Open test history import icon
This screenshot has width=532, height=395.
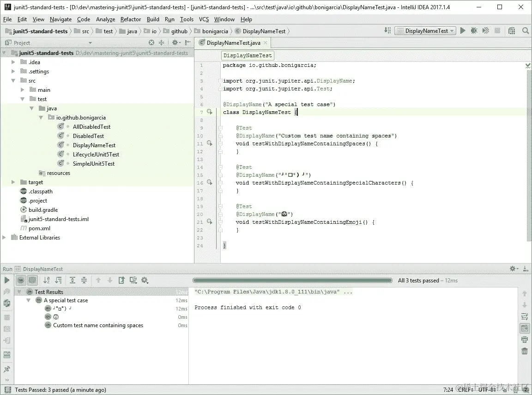click(x=133, y=280)
